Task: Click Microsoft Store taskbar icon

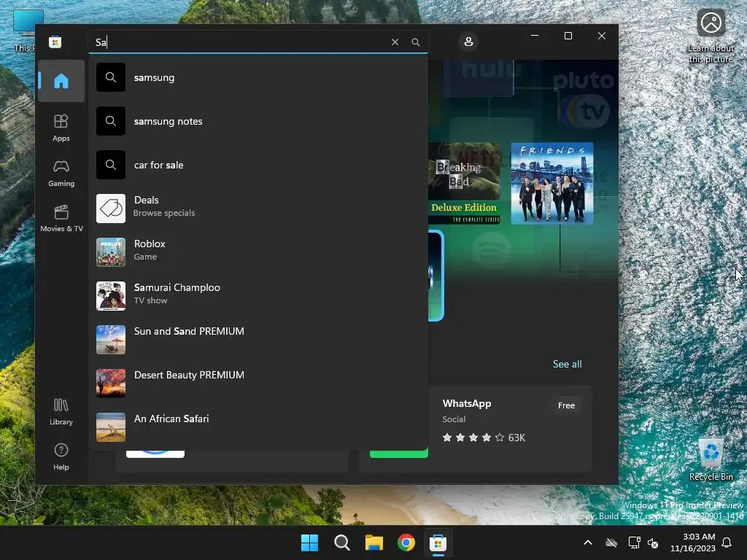Action: pos(438,542)
